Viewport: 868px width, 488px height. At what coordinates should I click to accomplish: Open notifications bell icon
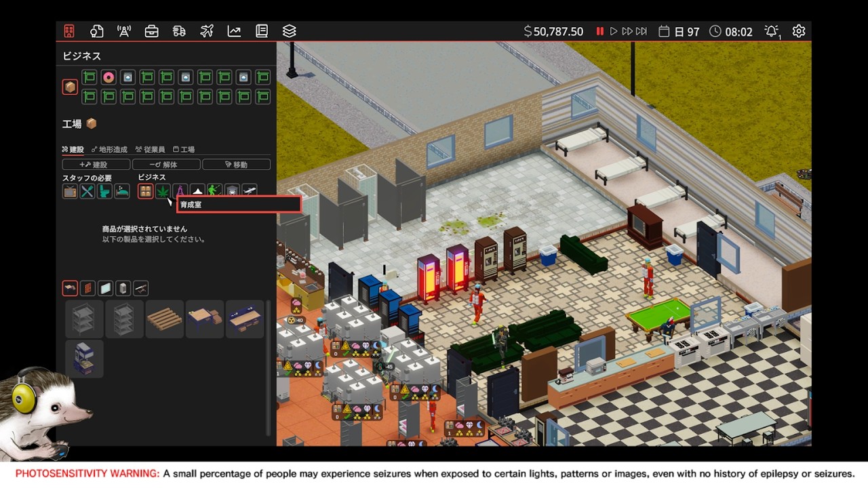pos(772,31)
